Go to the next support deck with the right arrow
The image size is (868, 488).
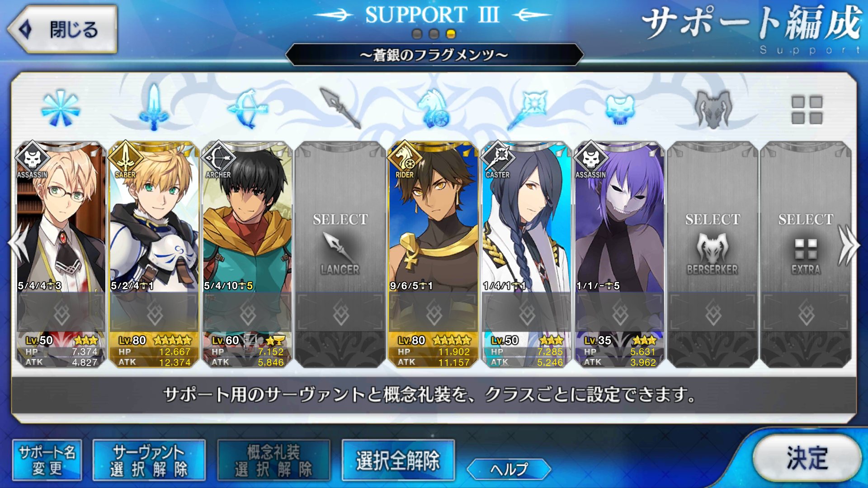pos(849,244)
